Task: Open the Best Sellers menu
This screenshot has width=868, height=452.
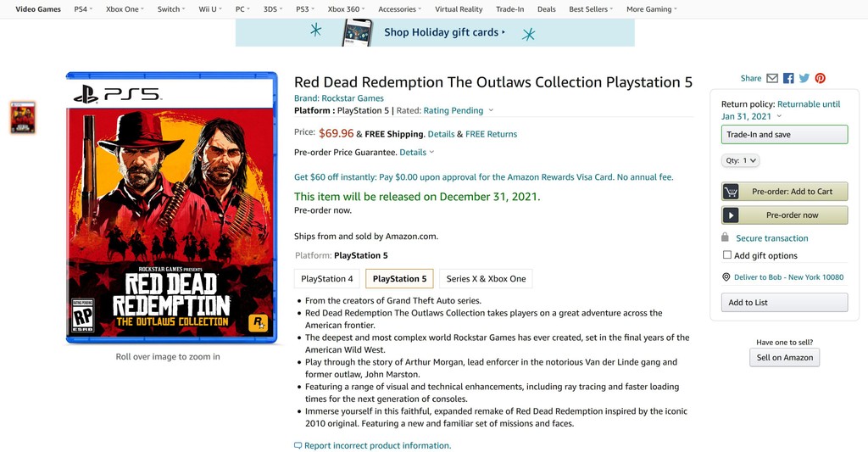Action: [592, 9]
